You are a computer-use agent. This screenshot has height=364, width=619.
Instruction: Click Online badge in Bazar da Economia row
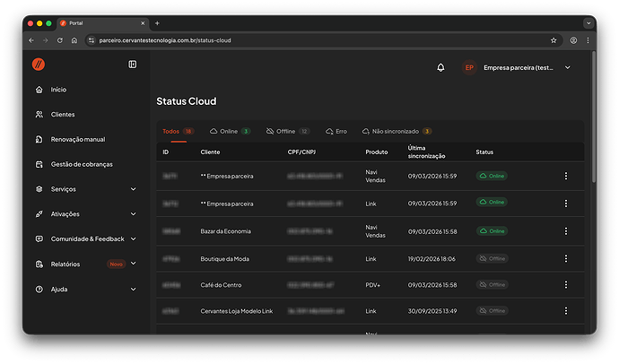(492, 231)
